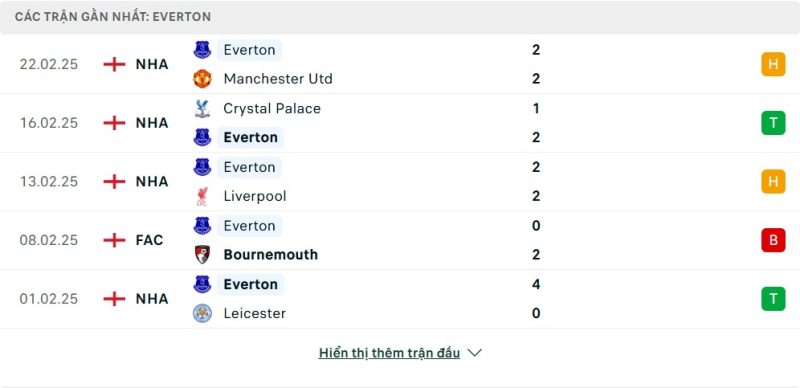The height and width of the screenshot is (388, 800).
Task: Click the Liverpool club crest
Action: coord(202,196)
